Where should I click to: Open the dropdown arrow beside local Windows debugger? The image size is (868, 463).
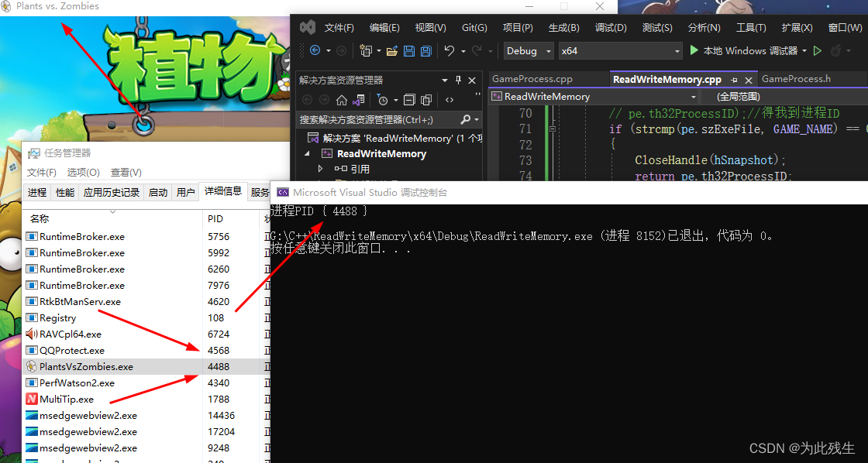[x=804, y=51]
